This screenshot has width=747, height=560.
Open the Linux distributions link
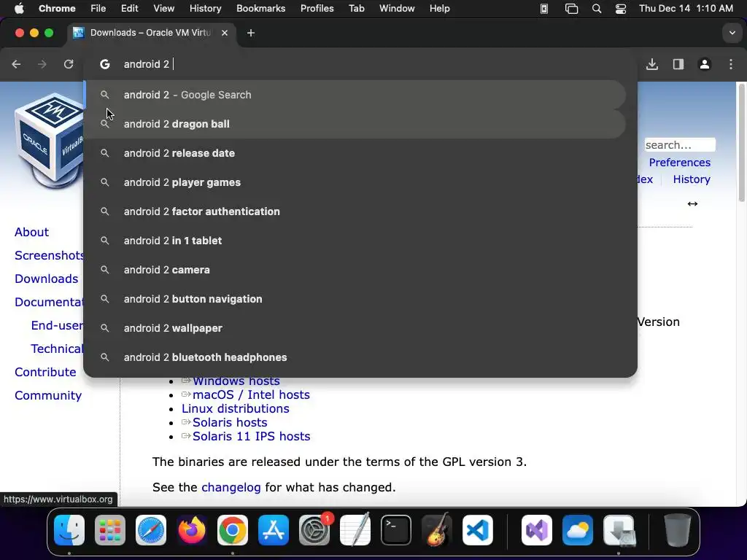pyautogui.click(x=236, y=408)
